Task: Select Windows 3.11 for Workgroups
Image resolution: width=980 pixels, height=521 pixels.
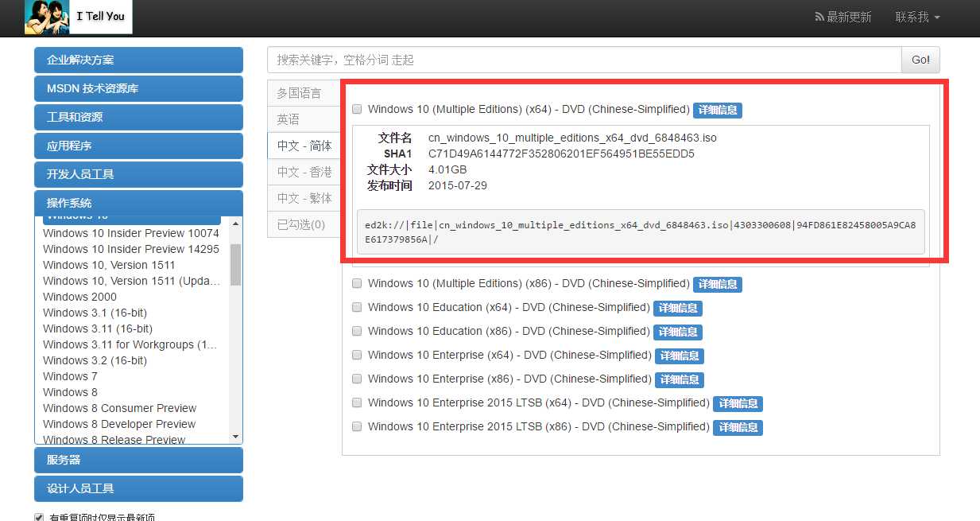Action: [130, 344]
